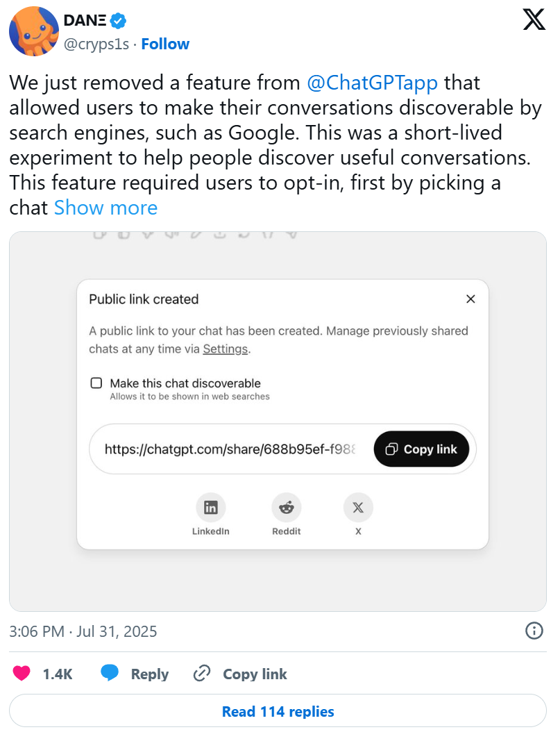Open the tweet timestamp Jul 31, 2025
Screen dimensions: 560x732
(83, 631)
